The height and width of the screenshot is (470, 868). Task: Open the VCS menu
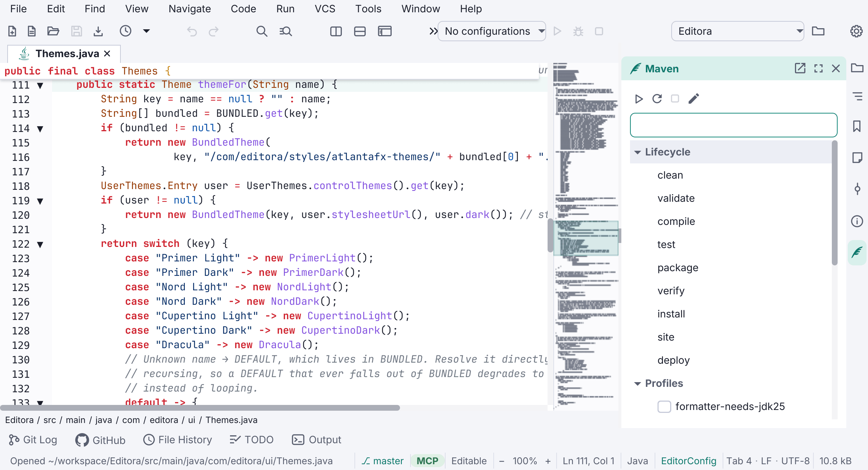point(325,9)
